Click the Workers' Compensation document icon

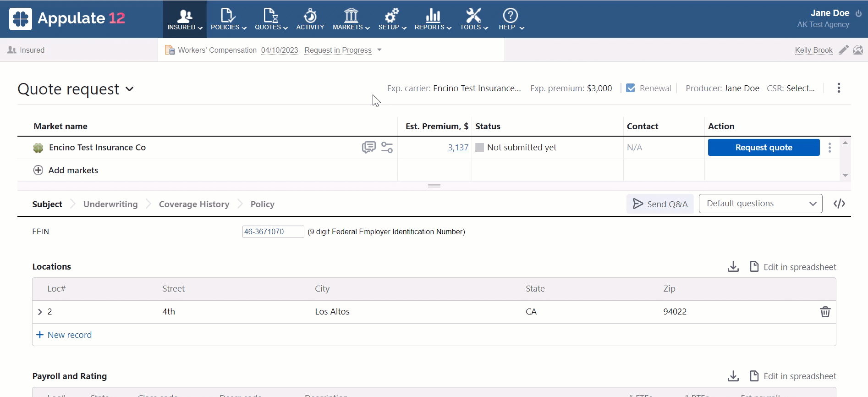[170, 50]
